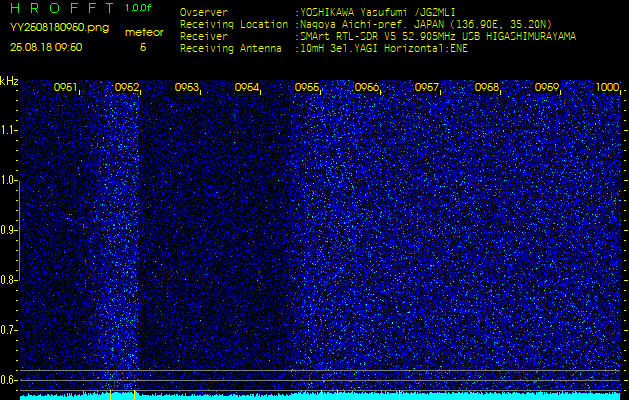Click the yellow meteor marker under the 0952 tick

[x=134, y=394]
